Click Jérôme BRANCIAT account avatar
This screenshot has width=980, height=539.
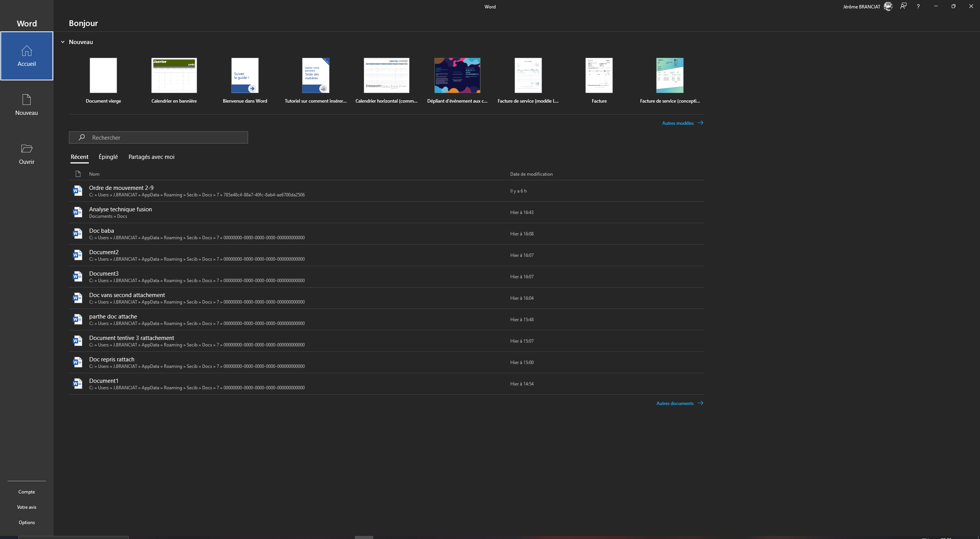click(888, 7)
